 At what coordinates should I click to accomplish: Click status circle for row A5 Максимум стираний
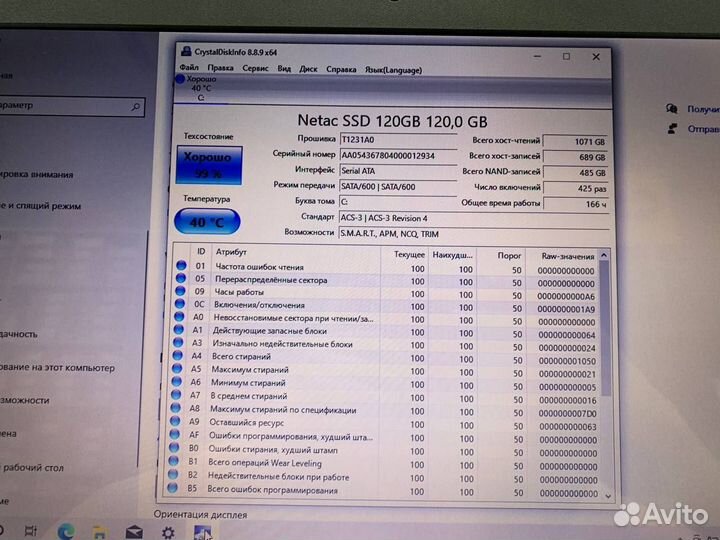coord(177,368)
